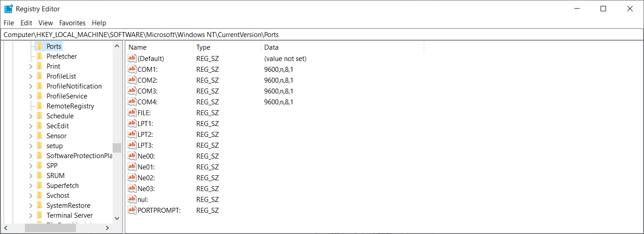644x234 pixels.
Task: Click the Schedule folder icon
Action: tap(39, 116)
